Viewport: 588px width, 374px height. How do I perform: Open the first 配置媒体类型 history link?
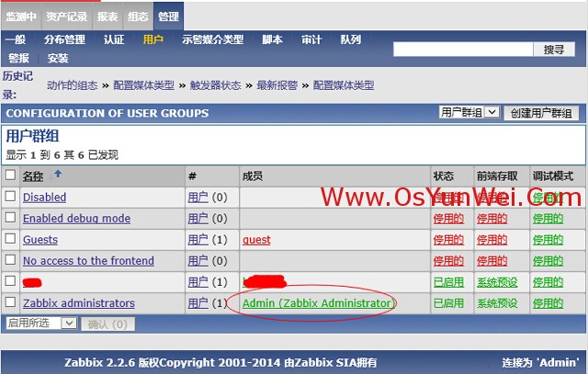[x=143, y=85]
